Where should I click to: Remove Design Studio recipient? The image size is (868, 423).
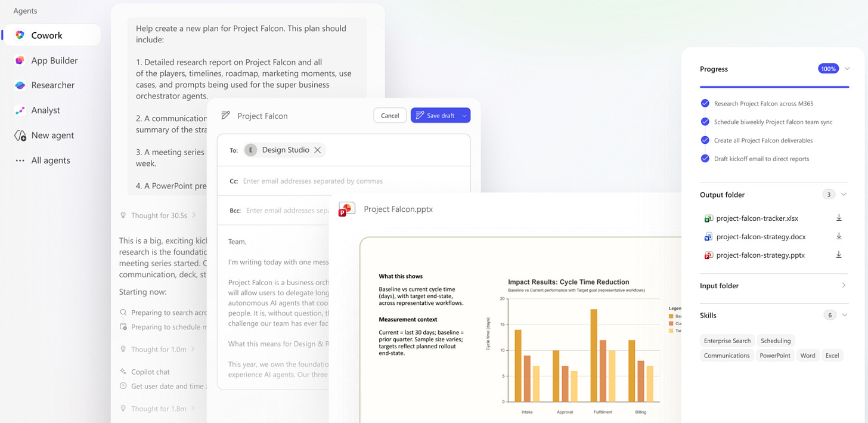pos(318,150)
